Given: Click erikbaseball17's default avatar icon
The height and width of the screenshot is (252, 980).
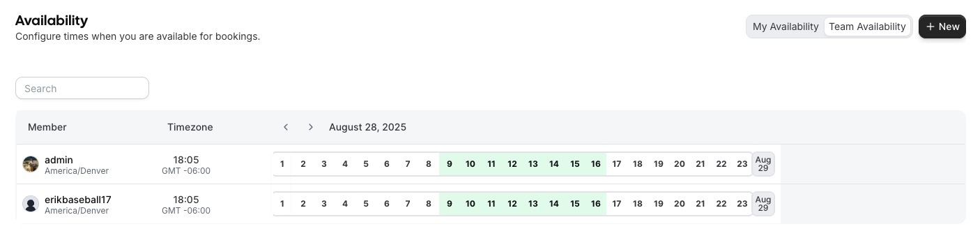Looking at the screenshot, I should [31, 204].
